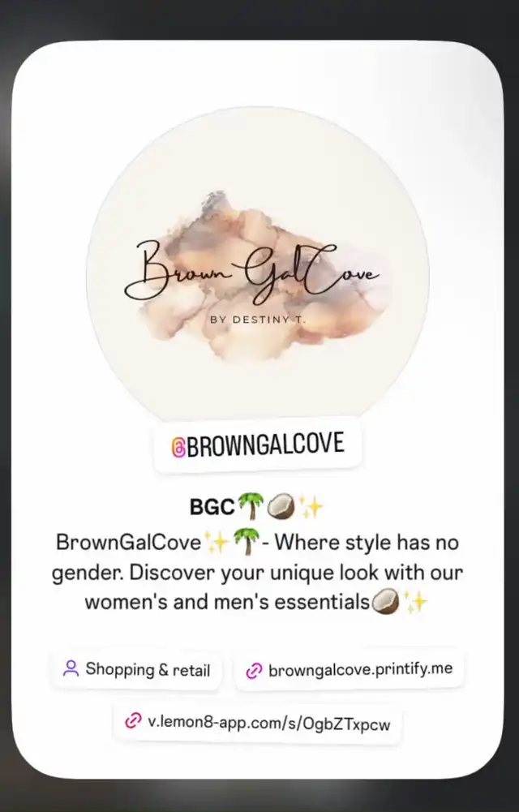Click the link icon beside browngalcove.printify.me
The image size is (519, 812).
tap(254, 670)
